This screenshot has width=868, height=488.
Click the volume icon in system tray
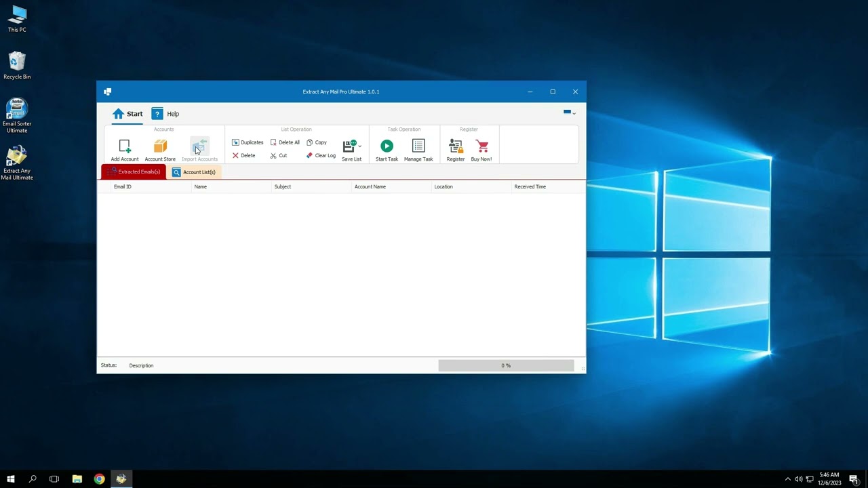[x=798, y=479]
